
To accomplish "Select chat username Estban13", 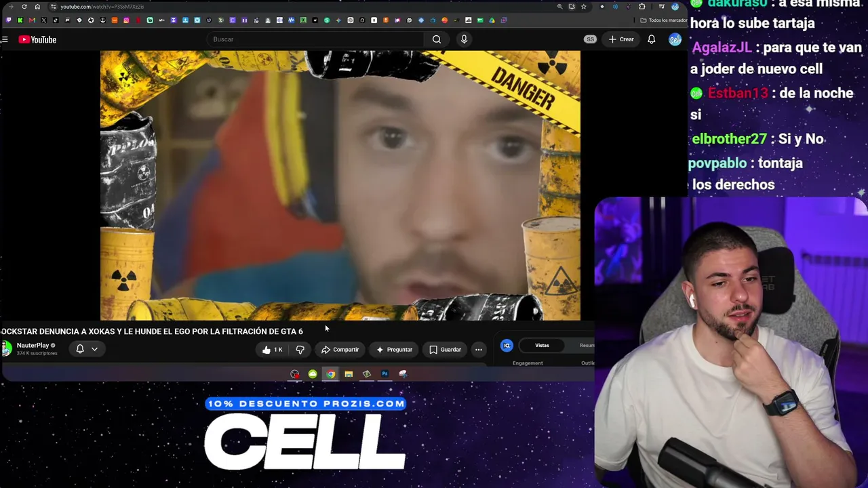I will [739, 94].
